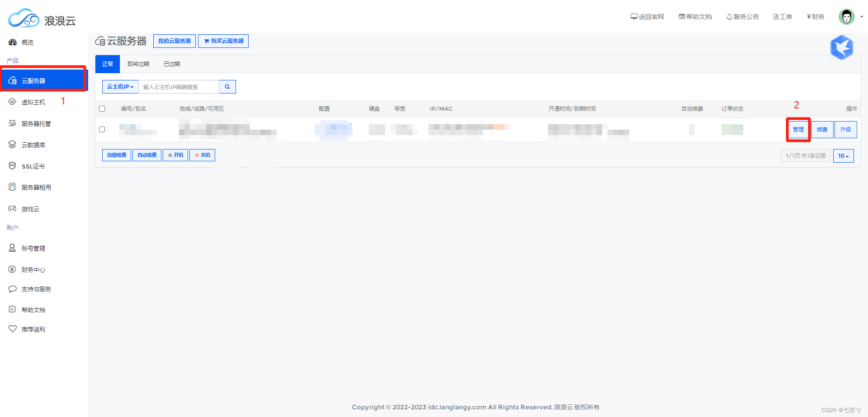Click the 配置 column header

click(324, 109)
